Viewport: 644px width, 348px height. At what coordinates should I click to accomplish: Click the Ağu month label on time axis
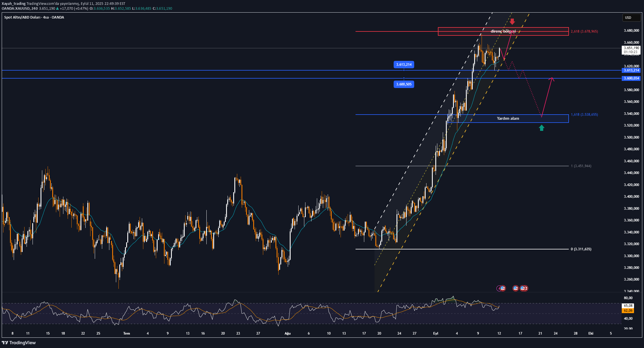click(287, 333)
